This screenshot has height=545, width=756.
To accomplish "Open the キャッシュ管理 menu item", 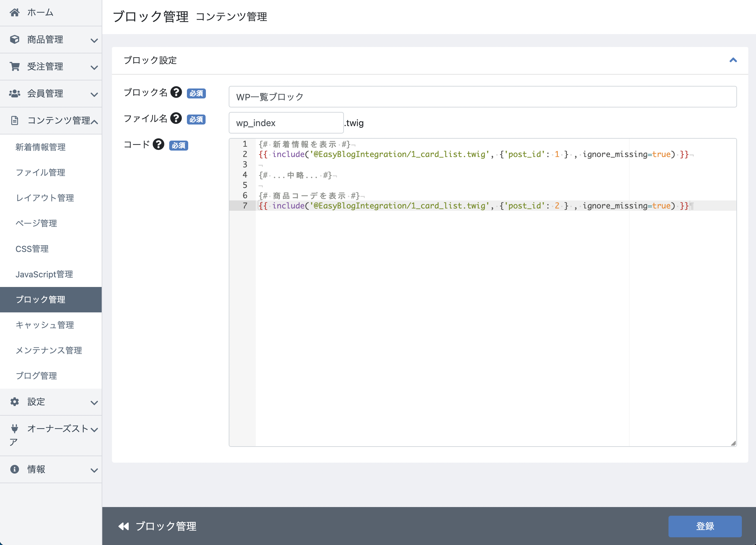I will tap(45, 325).
